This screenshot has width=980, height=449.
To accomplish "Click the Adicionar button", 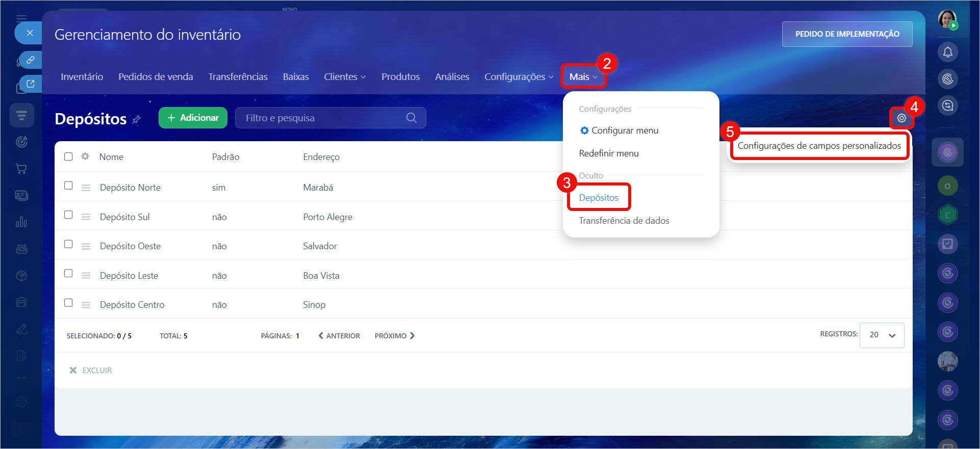I will (x=193, y=118).
